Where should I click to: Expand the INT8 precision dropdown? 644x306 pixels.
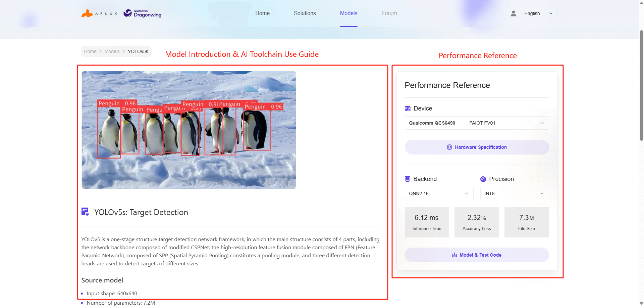(x=514, y=193)
